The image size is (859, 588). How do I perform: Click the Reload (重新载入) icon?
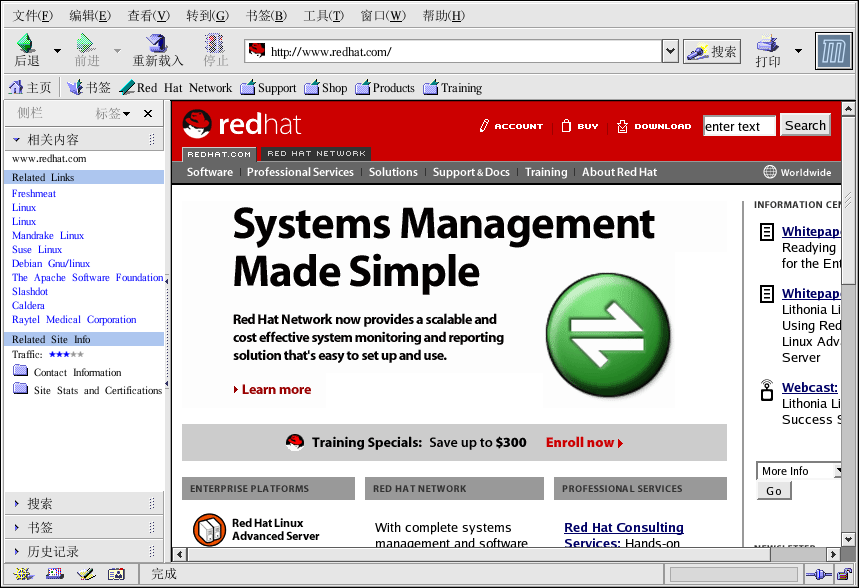pyautogui.click(x=157, y=44)
